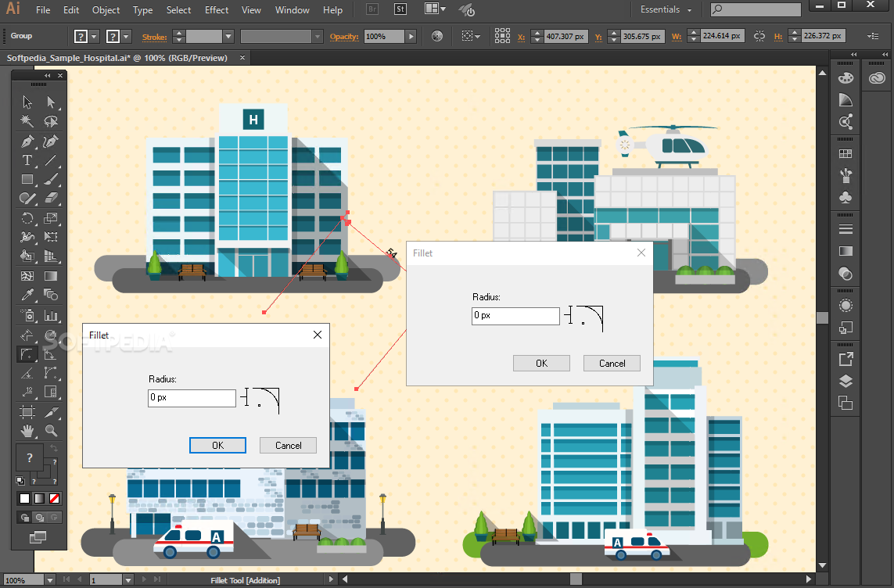Select the Symbol Sprayer tool
894x588 pixels.
[x=27, y=314]
